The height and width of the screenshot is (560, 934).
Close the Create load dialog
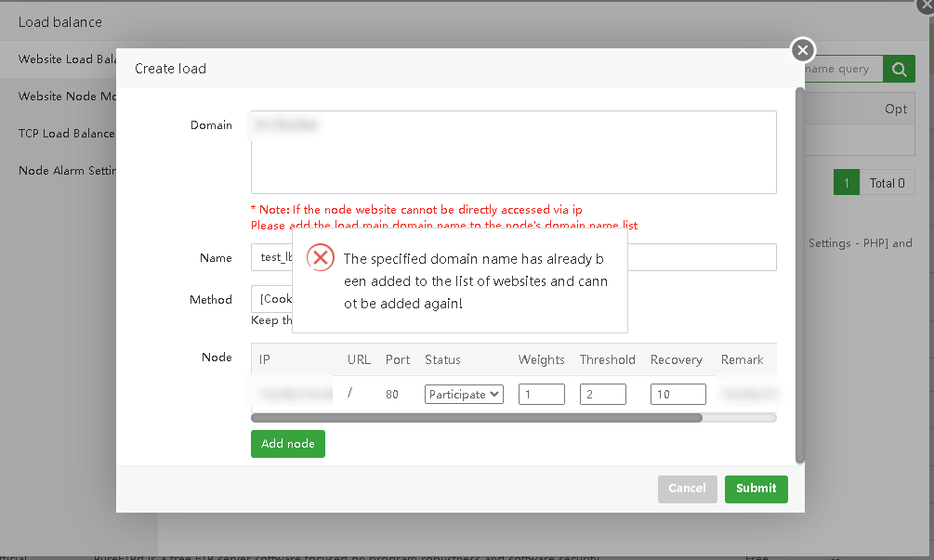pyautogui.click(x=802, y=50)
